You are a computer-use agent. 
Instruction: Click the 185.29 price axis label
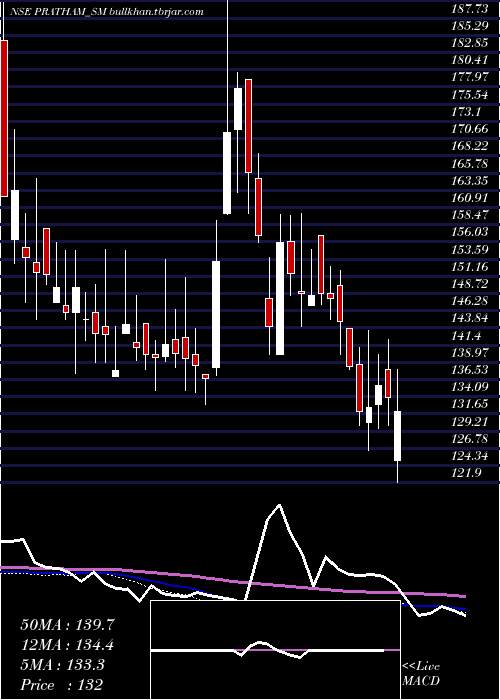pyautogui.click(x=470, y=26)
